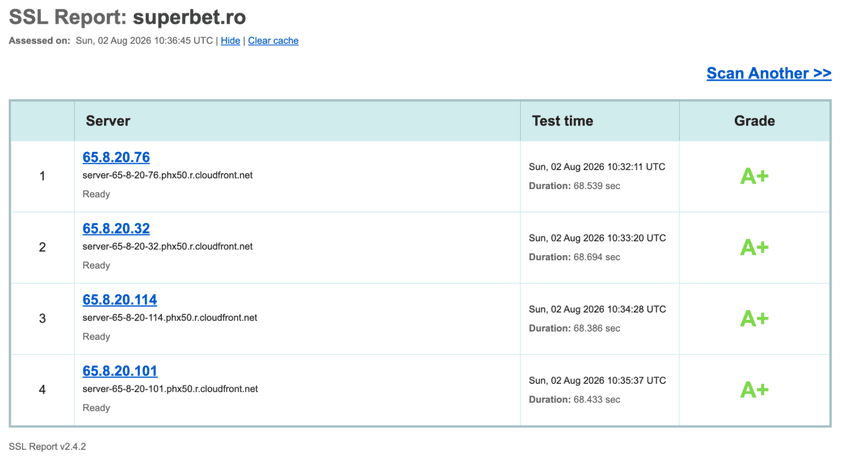This screenshot has width=850, height=459.
Task: Click duration 68.386 sec
Action: click(x=575, y=328)
